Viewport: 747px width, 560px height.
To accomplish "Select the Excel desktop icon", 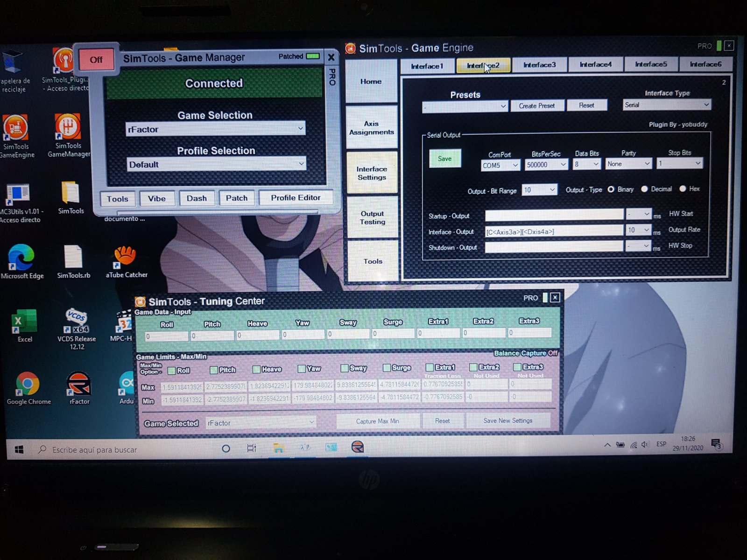I will (x=24, y=326).
